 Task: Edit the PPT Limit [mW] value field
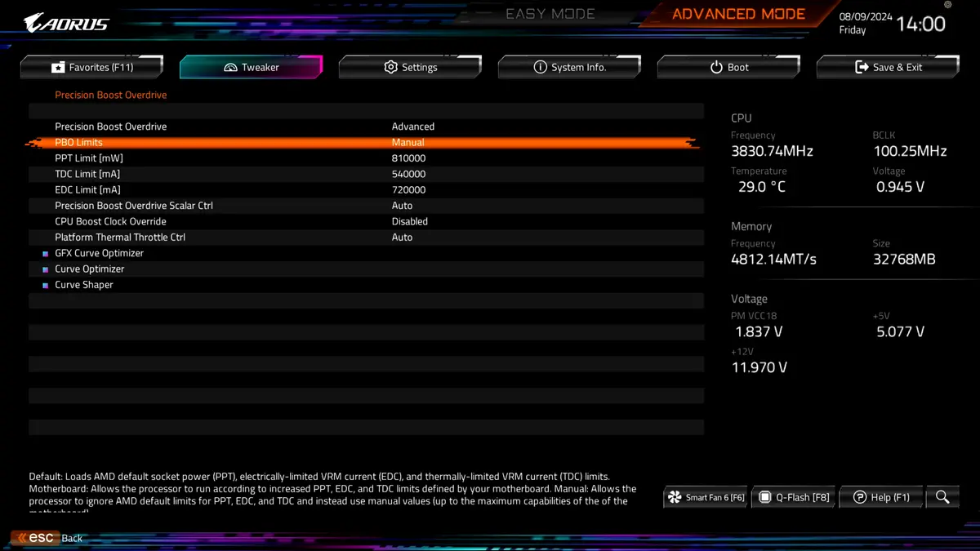click(408, 158)
